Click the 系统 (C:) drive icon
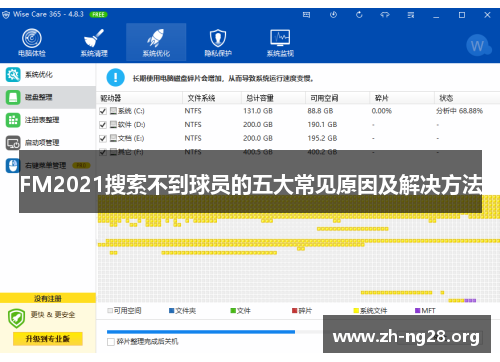Screen dimensions: 500x362 (113, 111)
